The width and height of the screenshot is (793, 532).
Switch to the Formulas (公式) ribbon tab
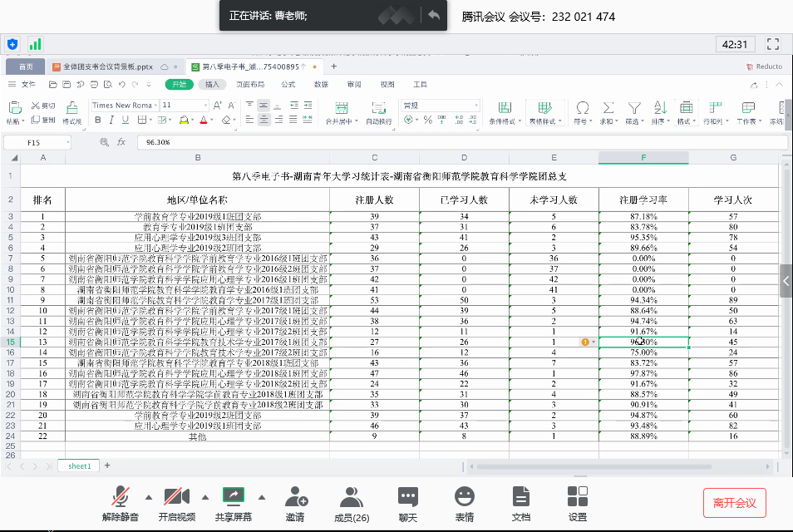click(288, 84)
